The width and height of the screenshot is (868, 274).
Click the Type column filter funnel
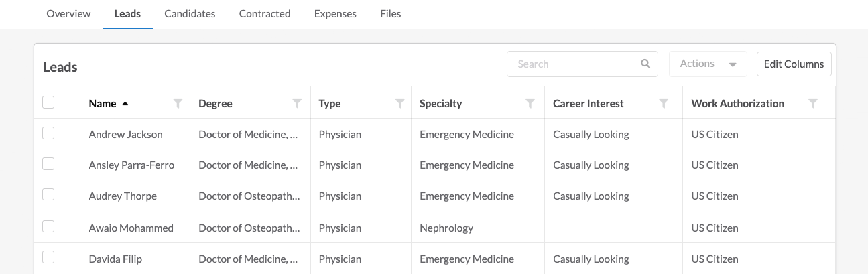coord(399,103)
